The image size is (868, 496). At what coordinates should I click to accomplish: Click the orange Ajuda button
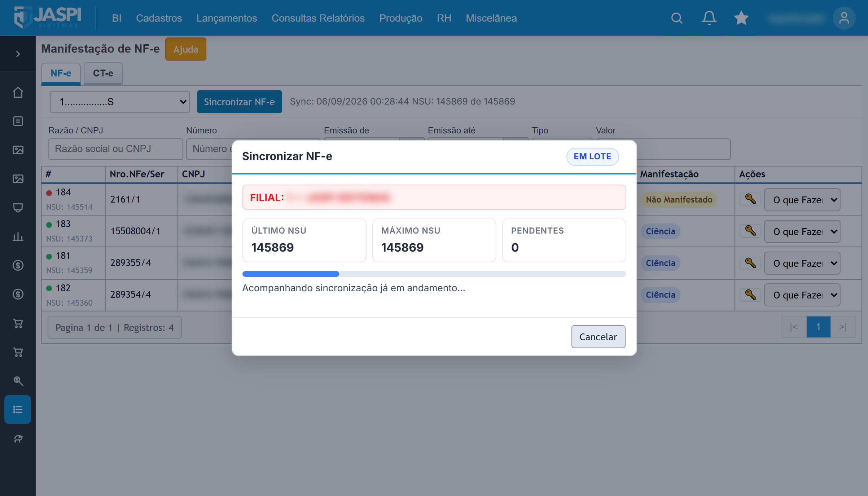[185, 49]
